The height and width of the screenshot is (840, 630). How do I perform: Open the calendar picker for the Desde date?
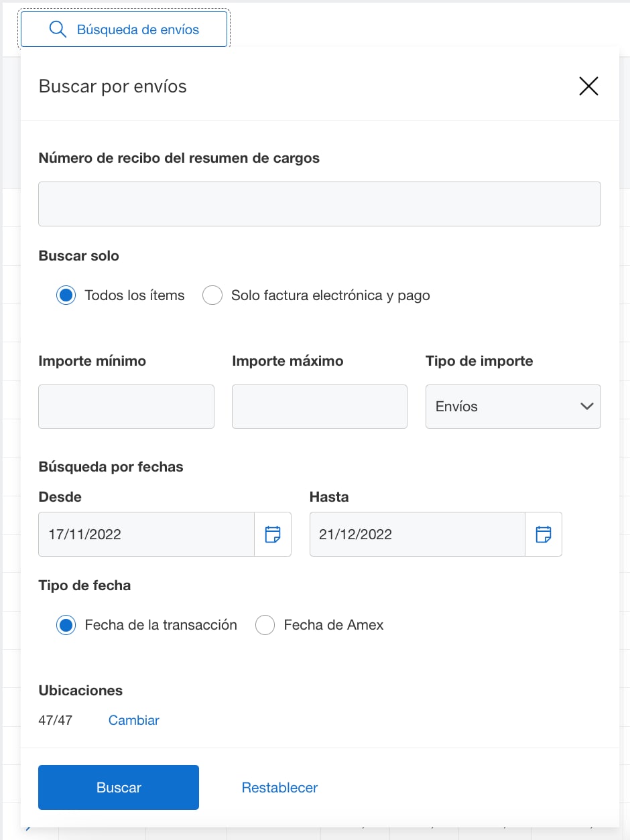273,534
